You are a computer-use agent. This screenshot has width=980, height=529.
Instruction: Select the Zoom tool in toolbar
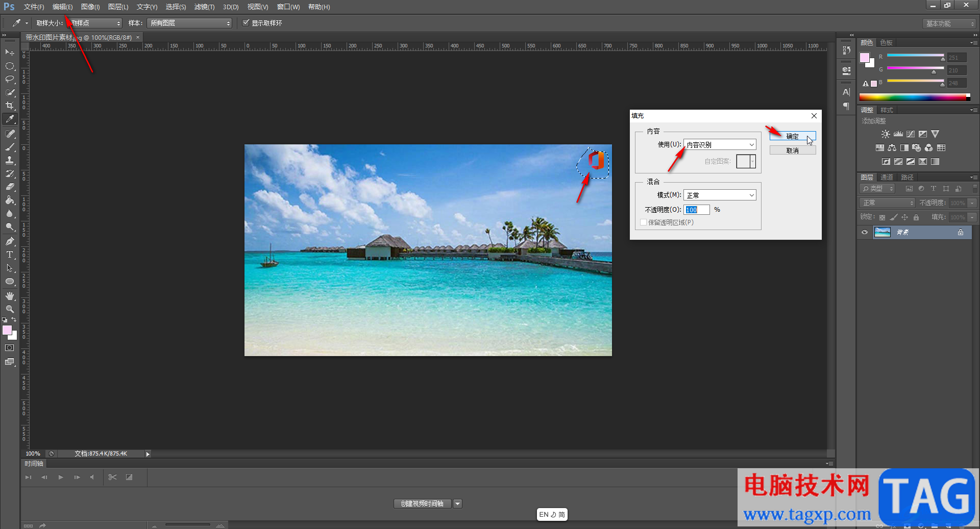point(10,309)
